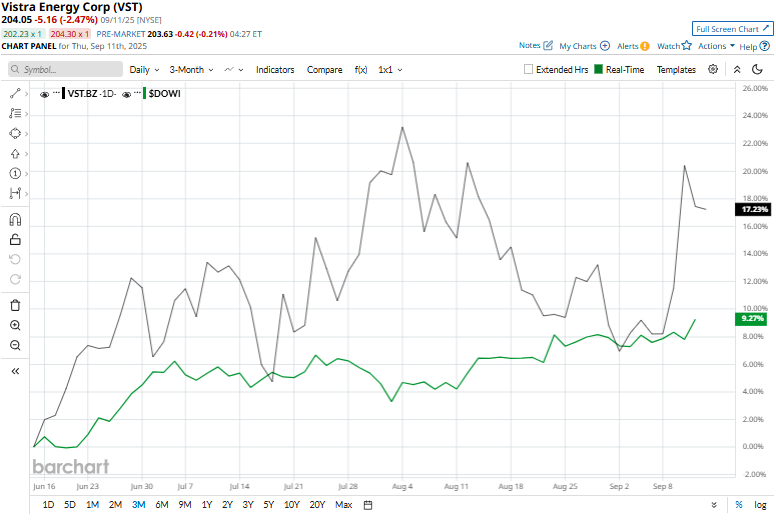Toggle the magnet snap mode icon
Screen dimensions: 776x522
coord(15,220)
